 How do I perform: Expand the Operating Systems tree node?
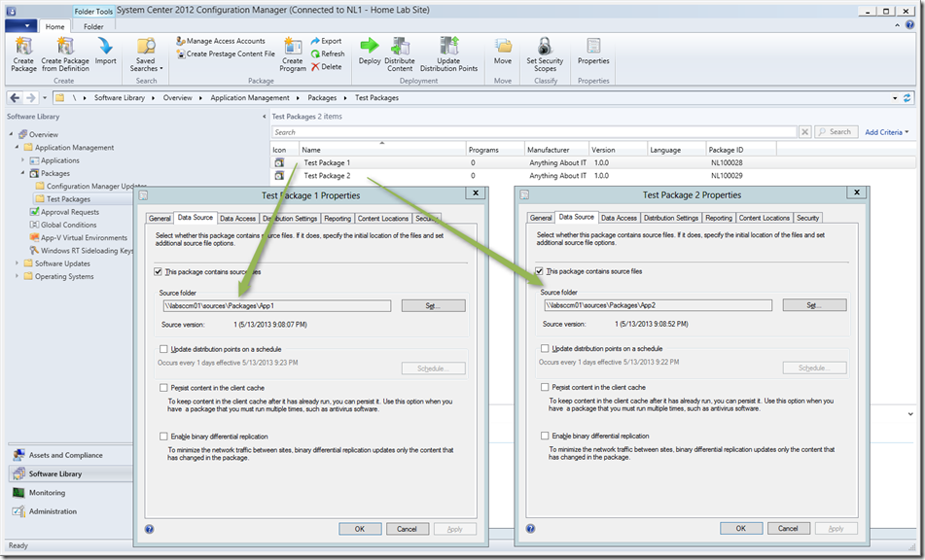17,276
